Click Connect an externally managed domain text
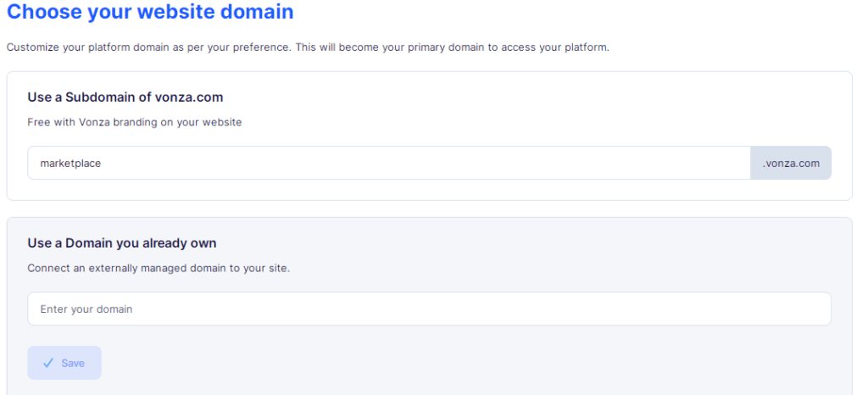Image resolution: width=868 pixels, height=395 pixels. [x=159, y=269]
